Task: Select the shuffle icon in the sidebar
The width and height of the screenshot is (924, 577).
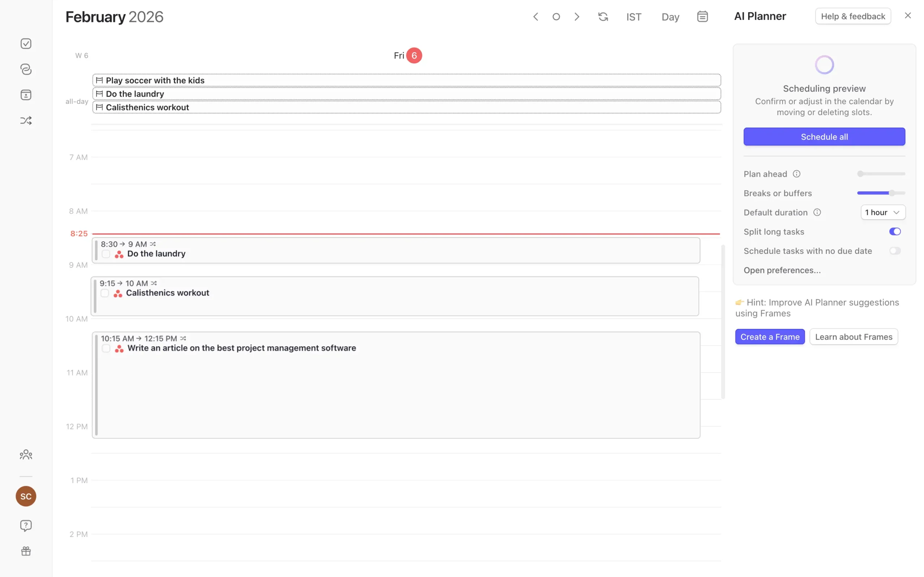Action: (x=26, y=120)
